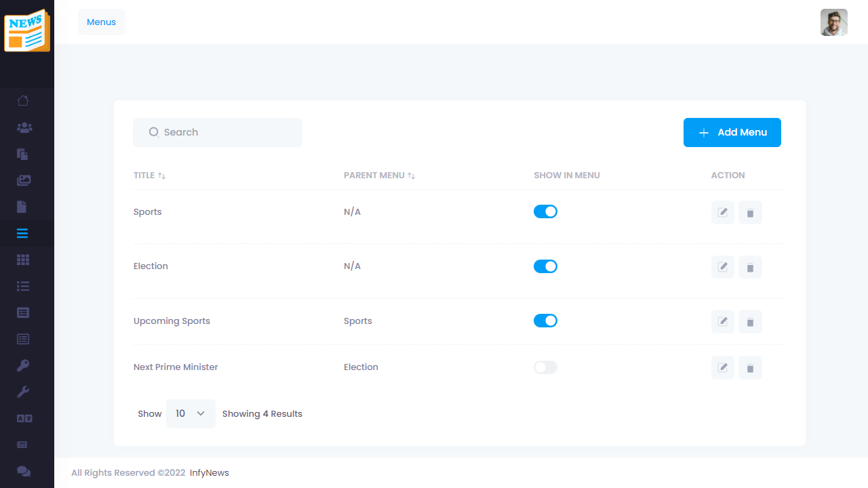Click the All Rights Reserved ©2022 text

tap(128, 472)
